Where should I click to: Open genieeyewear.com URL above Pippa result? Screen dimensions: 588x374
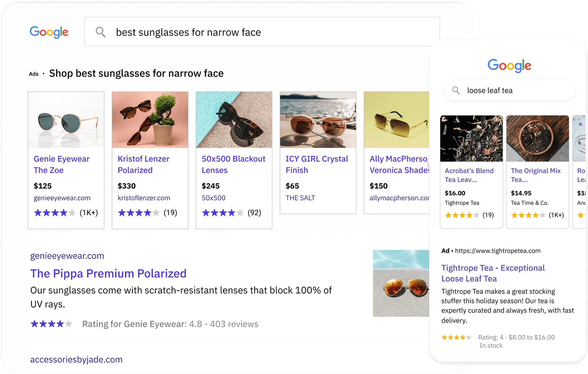[x=67, y=256]
